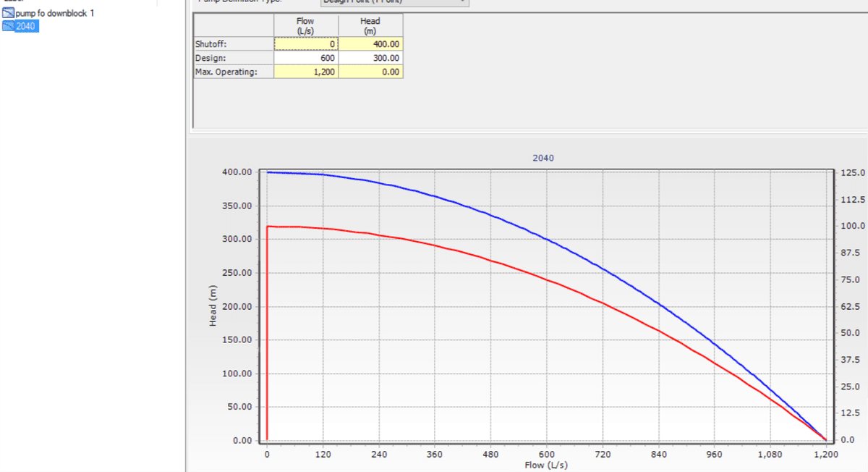
Task: Select the highlighted '2040' pump definition label
Action: [27, 26]
